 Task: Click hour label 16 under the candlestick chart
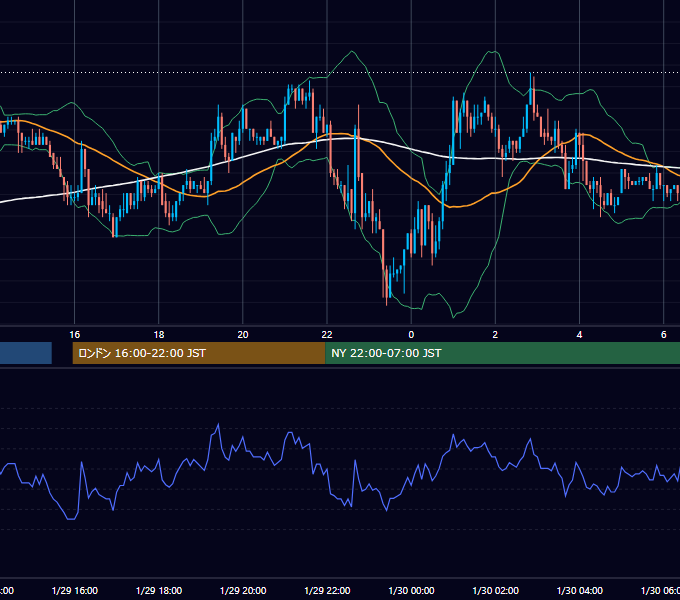[75, 335]
